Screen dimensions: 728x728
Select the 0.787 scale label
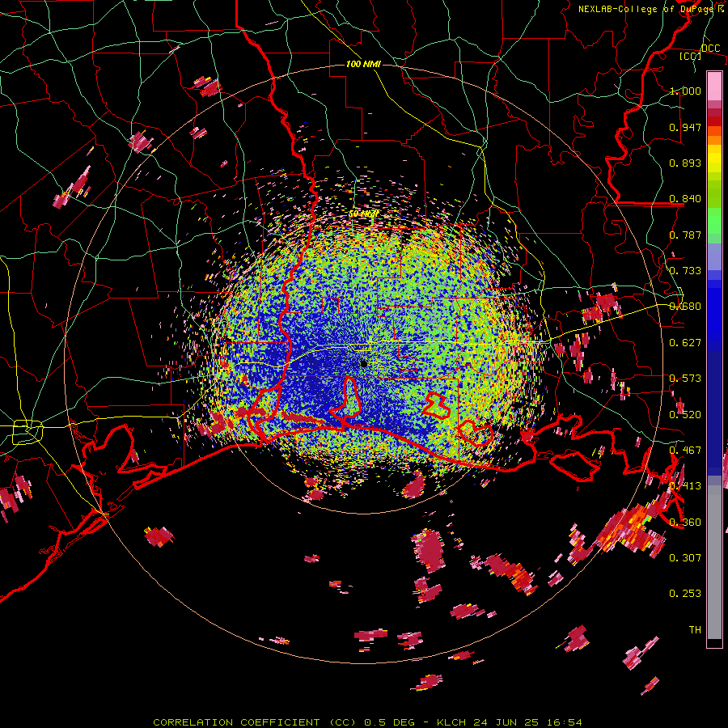pos(685,235)
